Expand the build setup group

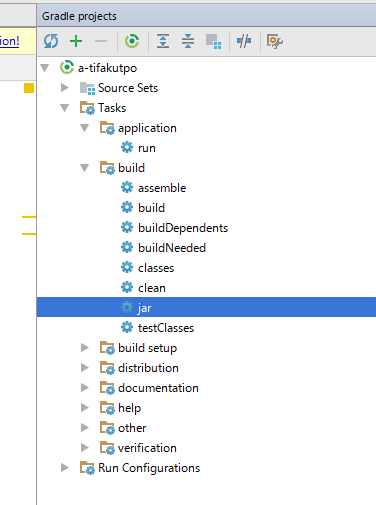(x=85, y=348)
